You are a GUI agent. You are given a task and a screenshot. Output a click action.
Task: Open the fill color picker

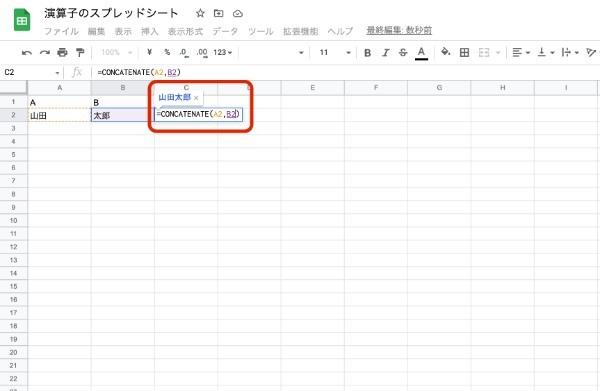pyautogui.click(x=445, y=52)
